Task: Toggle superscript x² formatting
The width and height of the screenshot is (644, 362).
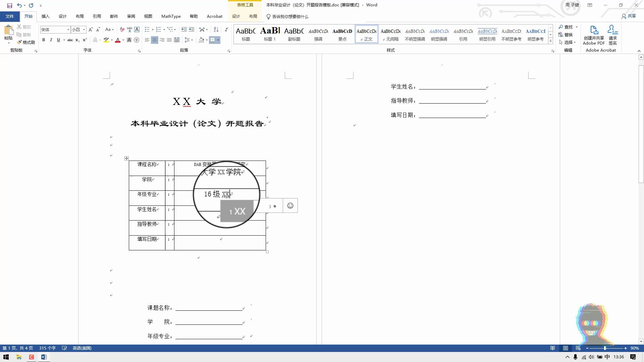Action: tap(85, 40)
